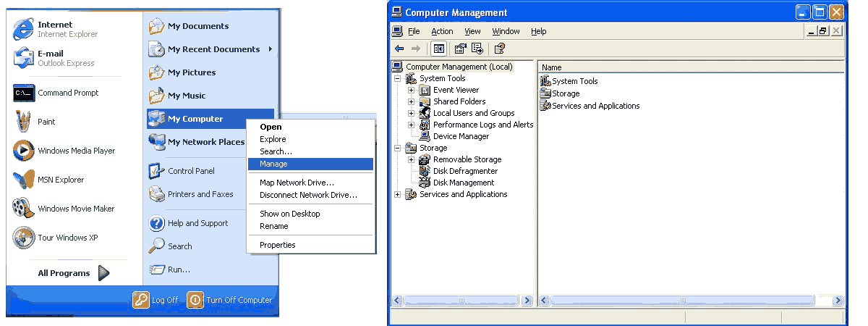The width and height of the screenshot is (868, 326).
Task: Select Computer Management (Local) root node
Action: (x=453, y=67)
